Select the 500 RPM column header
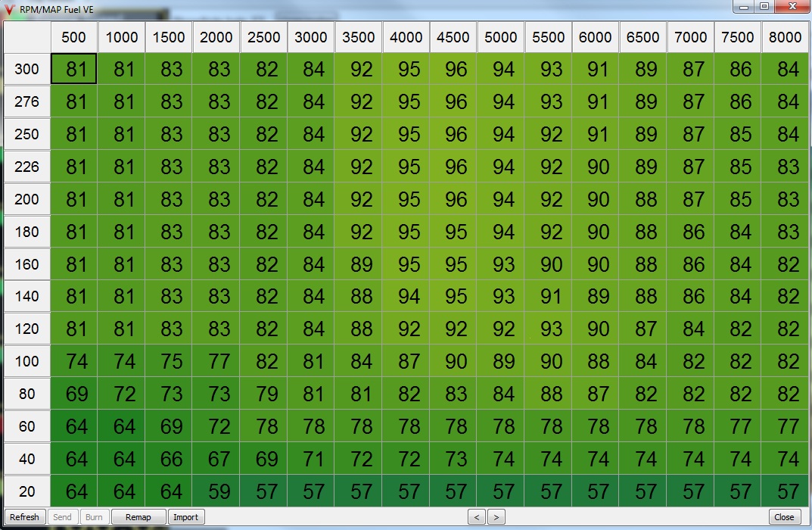The image size is (812, 530). [x=74, y=38]
